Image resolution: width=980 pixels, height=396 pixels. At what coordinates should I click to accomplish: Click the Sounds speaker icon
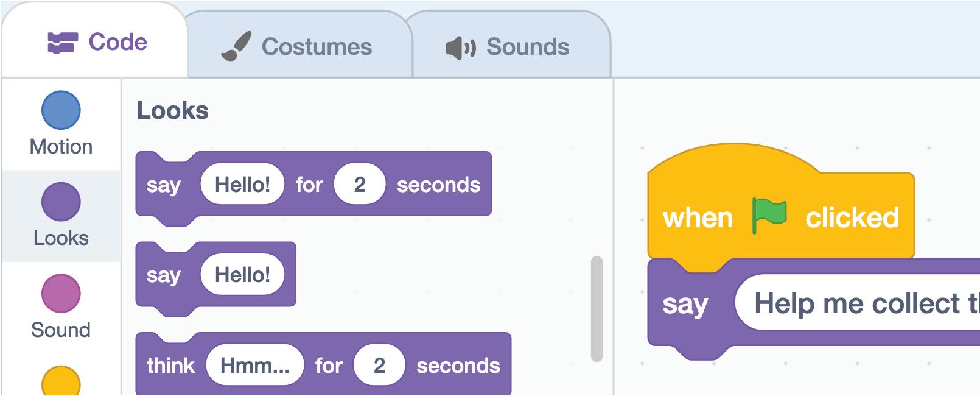point(460,48)
